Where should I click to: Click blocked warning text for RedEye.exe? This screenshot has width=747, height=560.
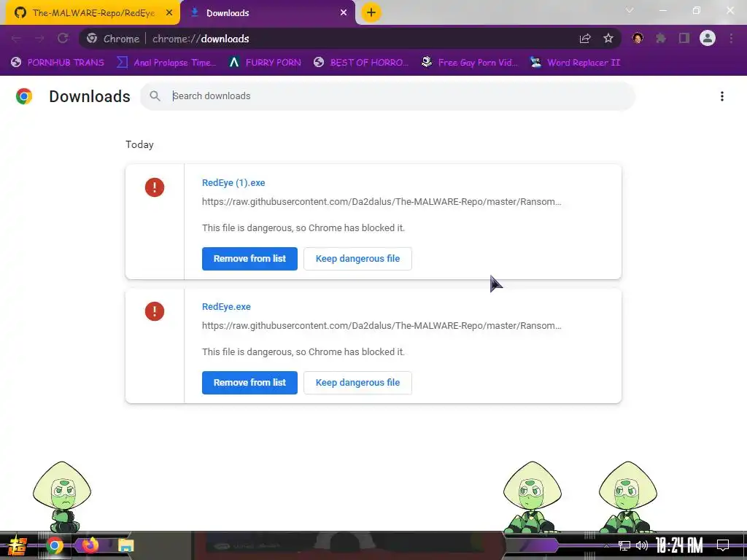click(x=303, y=352)
